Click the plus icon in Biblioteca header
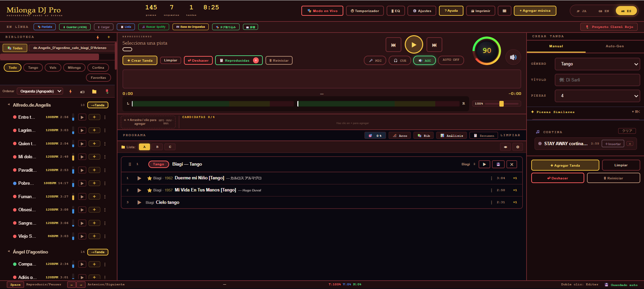 109,37
